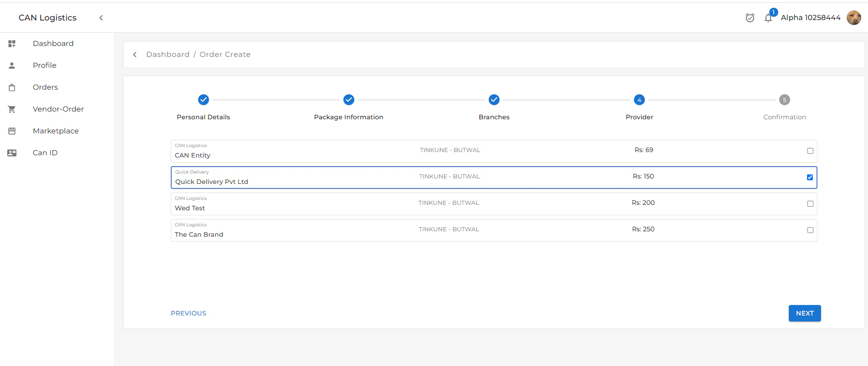This screenshot has width=868, height=366.
Task: Select the Provider step label
Action: pos(639,117)
